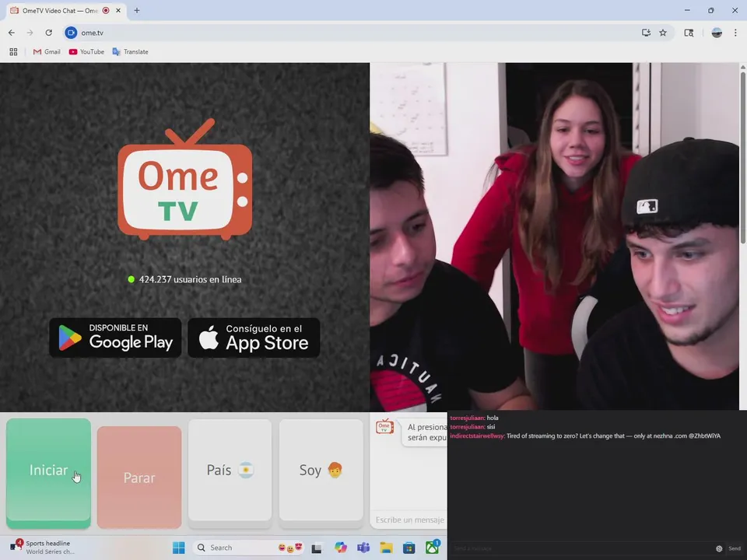Click the browser forward arrow
Viewport: 747px width, 560px height.
click(30, 33)
